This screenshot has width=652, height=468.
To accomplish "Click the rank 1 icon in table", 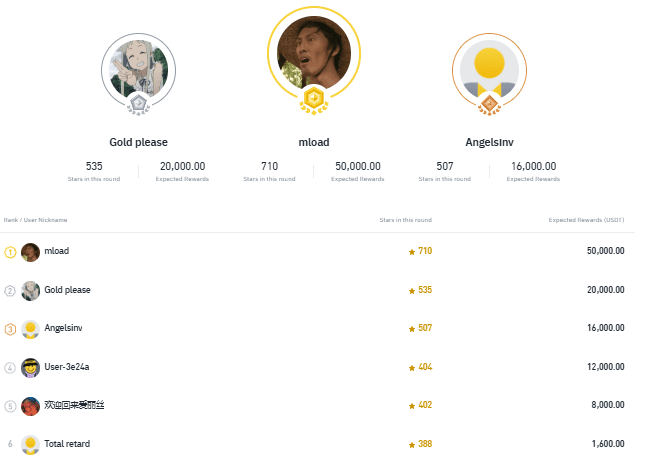I will tap(11, 251).
